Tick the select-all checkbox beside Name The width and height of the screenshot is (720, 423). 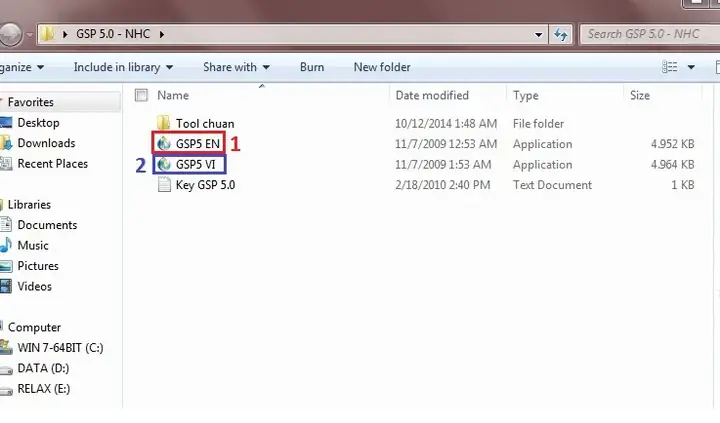click(x=141, y=95)
